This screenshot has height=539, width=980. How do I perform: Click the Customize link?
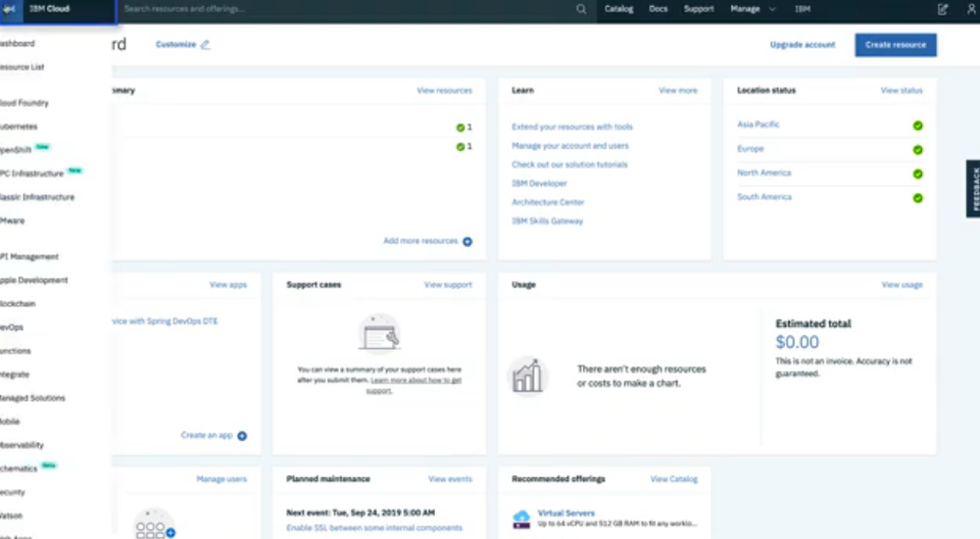(175, 44)
